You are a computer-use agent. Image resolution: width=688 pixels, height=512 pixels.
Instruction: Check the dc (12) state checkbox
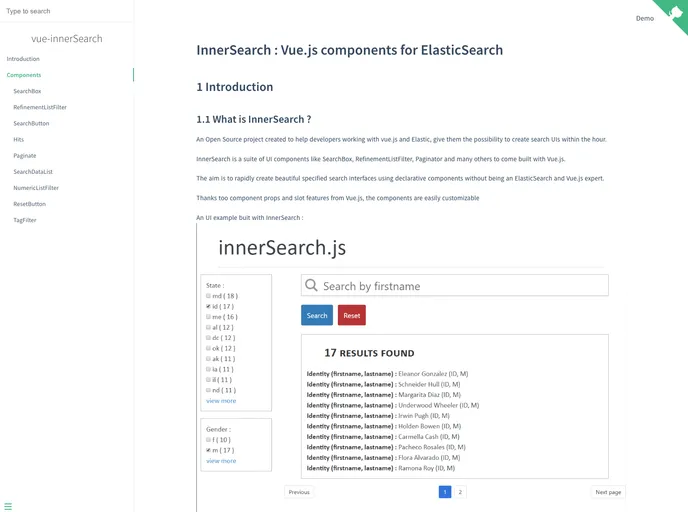(x=208, y=338)
